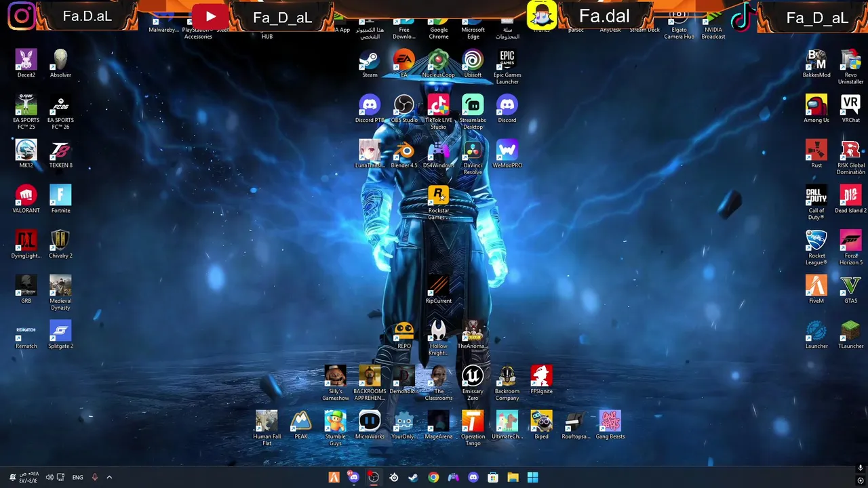Open the GTA5 desktop shortcut

click(850, 290)
